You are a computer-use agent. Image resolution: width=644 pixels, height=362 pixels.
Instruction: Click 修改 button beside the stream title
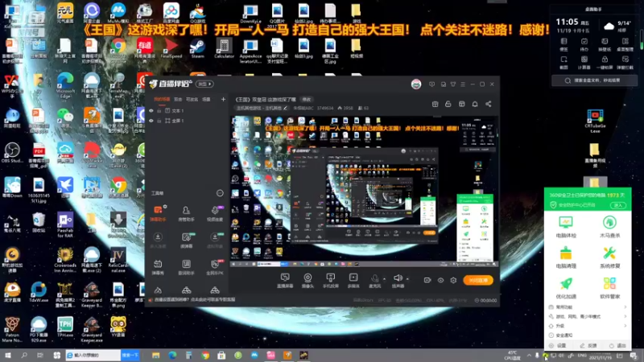307,99
